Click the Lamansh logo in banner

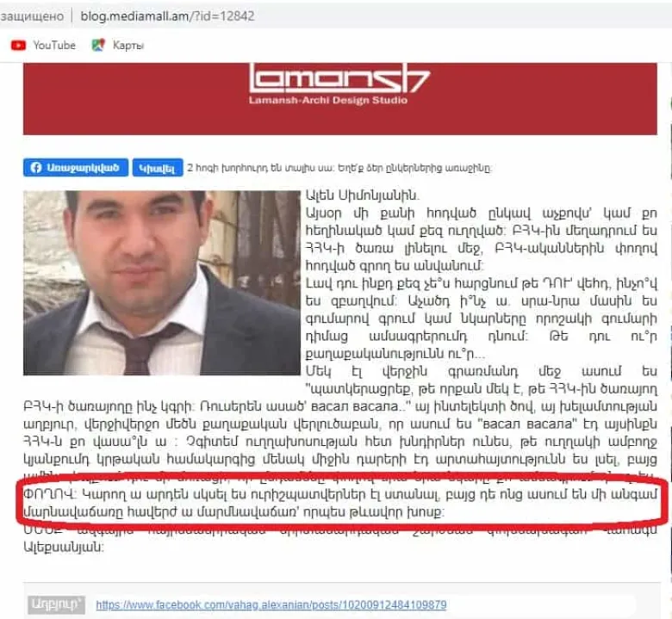339,79
